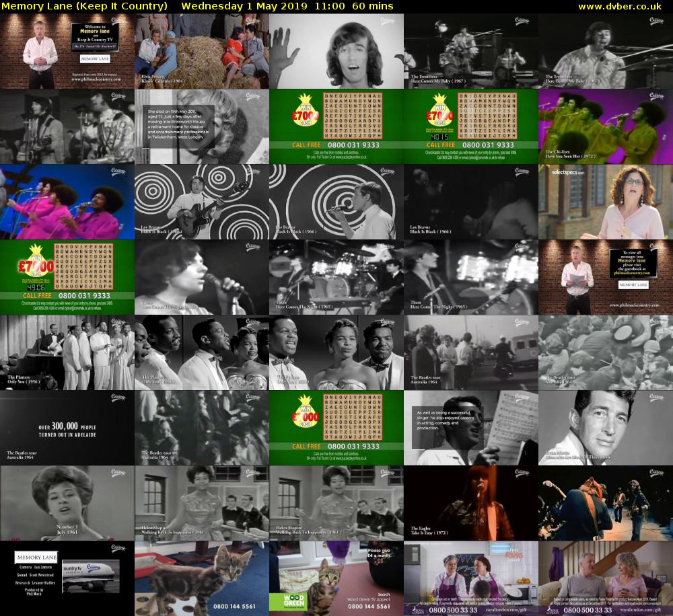673x616 pixels.
Task: Open the Memory Lane end credits thumbnail
Action: tap(67, 578)
